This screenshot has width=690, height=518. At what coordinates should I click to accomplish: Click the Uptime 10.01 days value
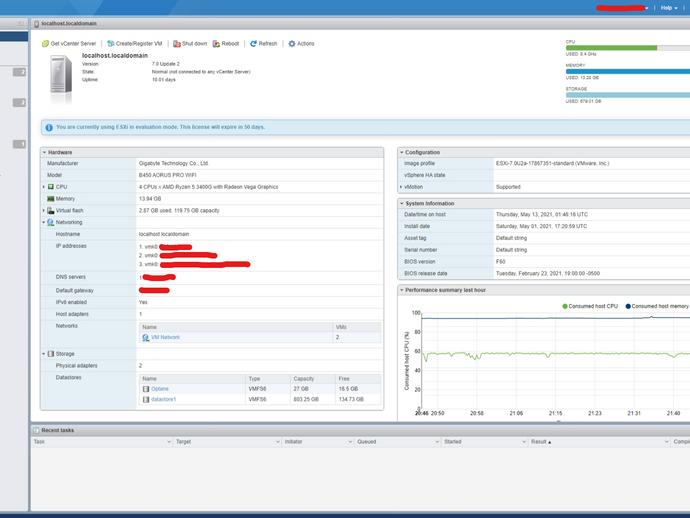click(x=164, y=80)
